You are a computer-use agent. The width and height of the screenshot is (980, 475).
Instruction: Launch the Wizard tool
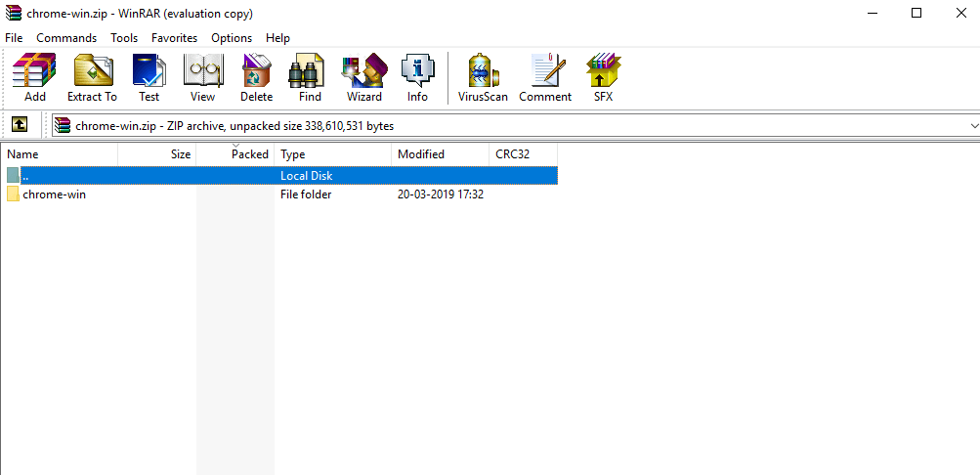click(363, 77)
